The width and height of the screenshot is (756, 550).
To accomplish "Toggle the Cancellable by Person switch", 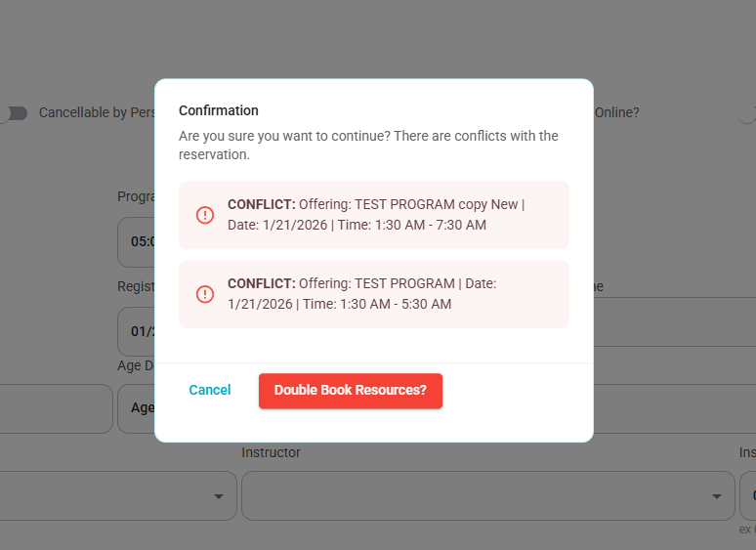I will [14, 113].
